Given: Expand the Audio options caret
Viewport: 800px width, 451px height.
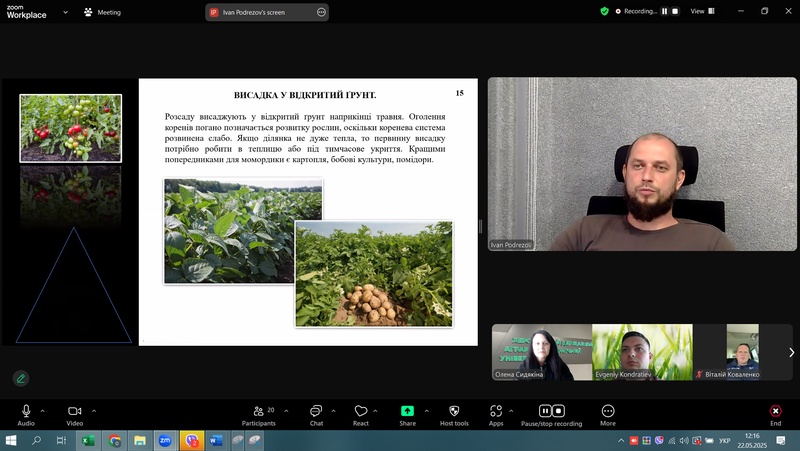Looking at the screenshot, I should (42, 411).
